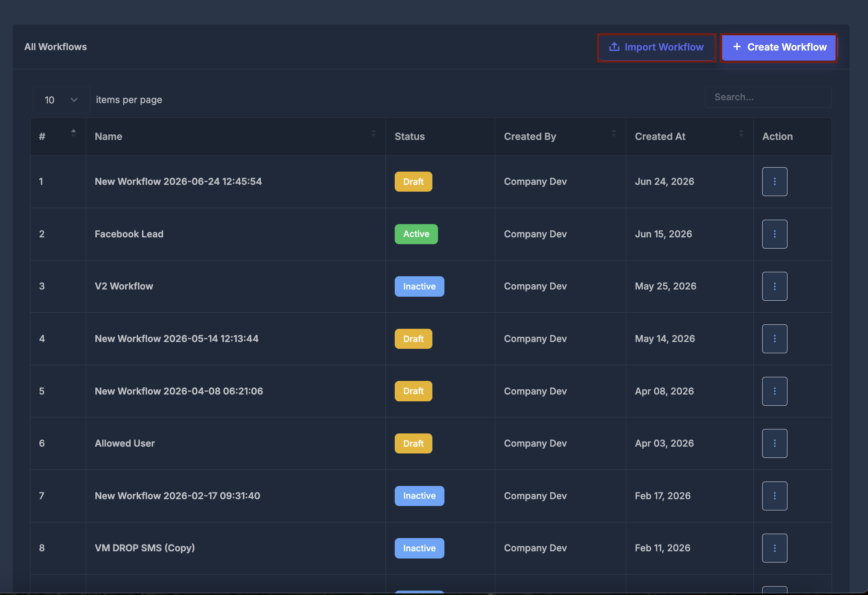Open action menu for V2 Workflow row
The height and width of the screenshot is (595, 868).
[774, 286]
